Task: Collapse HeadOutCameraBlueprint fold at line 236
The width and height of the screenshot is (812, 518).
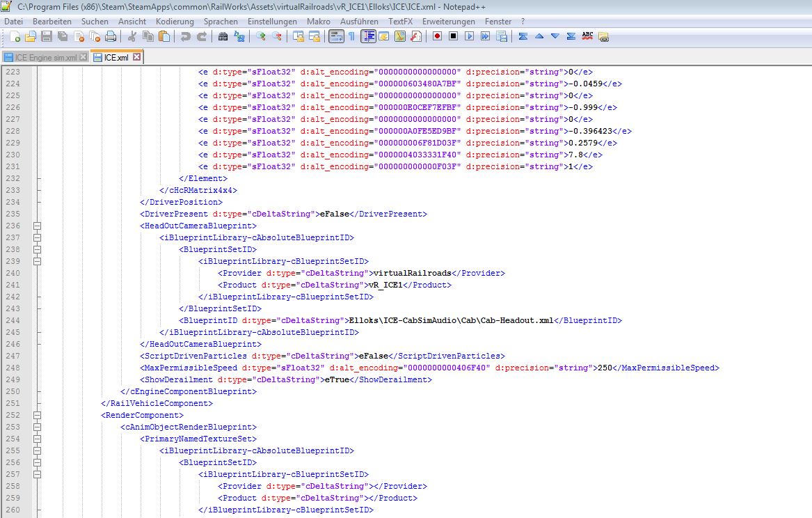Action: tap(37, 226)
